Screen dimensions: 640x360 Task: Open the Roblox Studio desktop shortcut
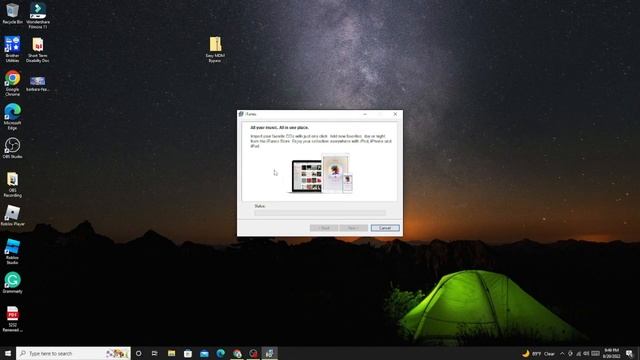click(12, 251)
